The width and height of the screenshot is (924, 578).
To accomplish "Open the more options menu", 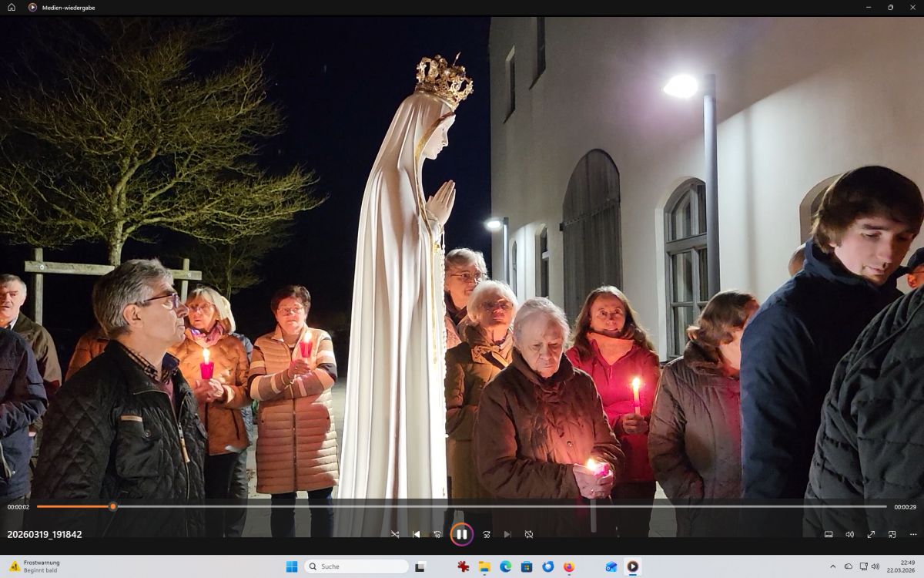I will [x=913, y=534].
